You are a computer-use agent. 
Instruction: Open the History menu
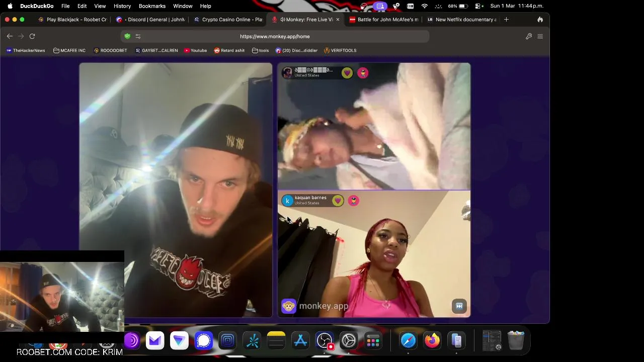tap(122, 6)
